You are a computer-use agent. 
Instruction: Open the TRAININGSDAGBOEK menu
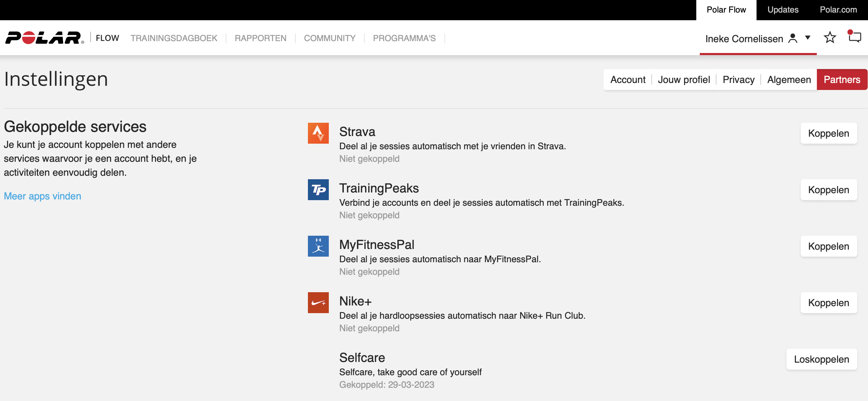(x=173, y=38)
